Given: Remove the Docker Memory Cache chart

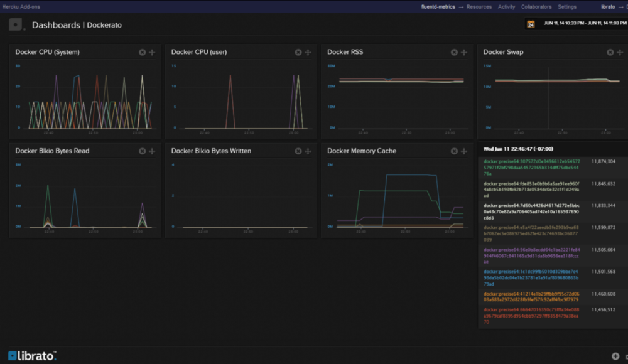Looking at the screenshot, I should [454, 151].
